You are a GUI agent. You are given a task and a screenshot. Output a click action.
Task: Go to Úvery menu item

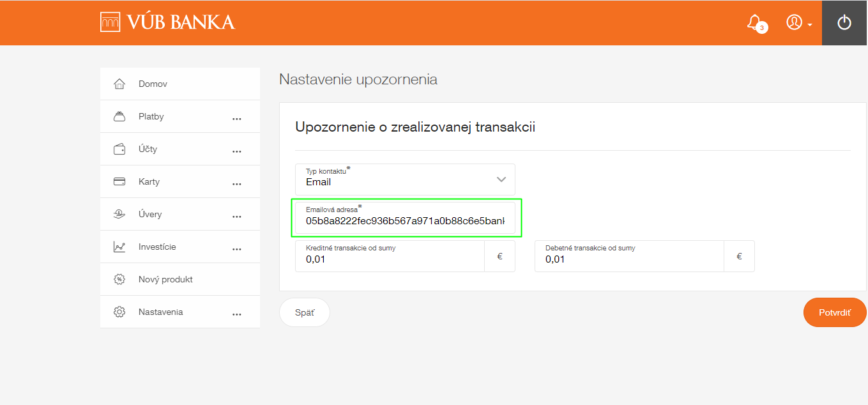pos(150,215)
